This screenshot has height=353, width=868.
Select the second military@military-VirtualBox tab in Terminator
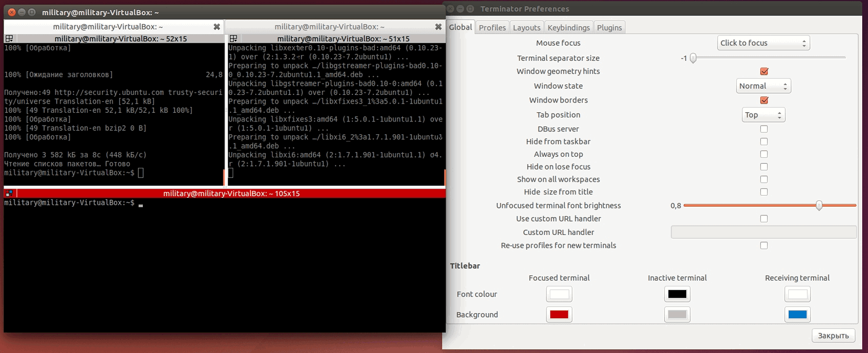[329, 27]
